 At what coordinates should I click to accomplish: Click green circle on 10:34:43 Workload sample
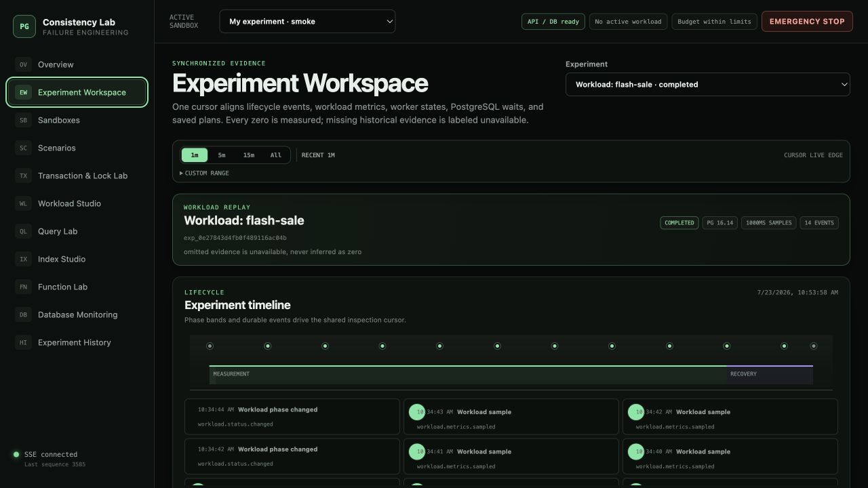tap(417, 412)
